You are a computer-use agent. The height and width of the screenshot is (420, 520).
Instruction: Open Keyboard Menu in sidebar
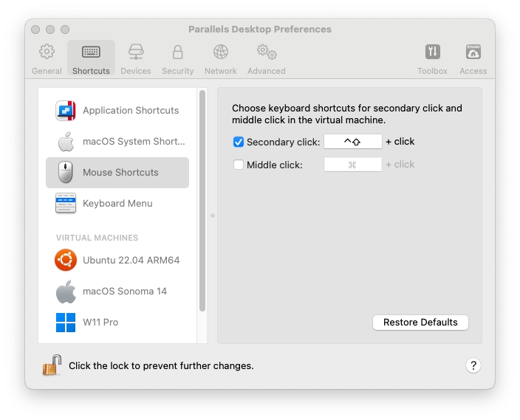(118, 204)
